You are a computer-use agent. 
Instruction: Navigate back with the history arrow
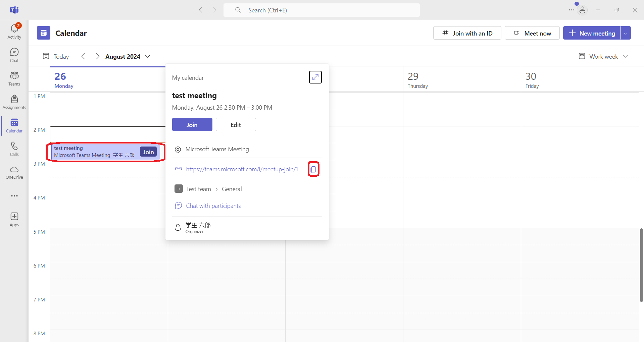[201, 10]
